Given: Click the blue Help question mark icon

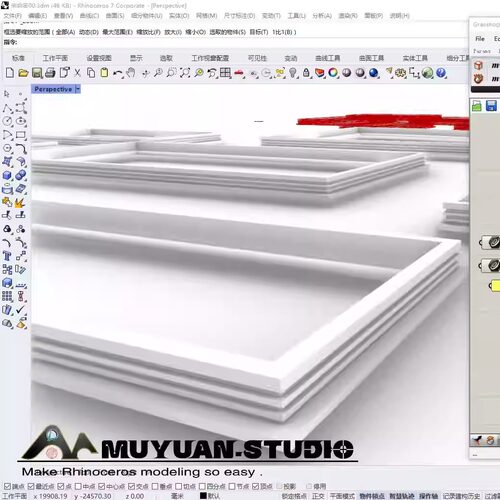Looking at the screenshot, I should point(441,73).
